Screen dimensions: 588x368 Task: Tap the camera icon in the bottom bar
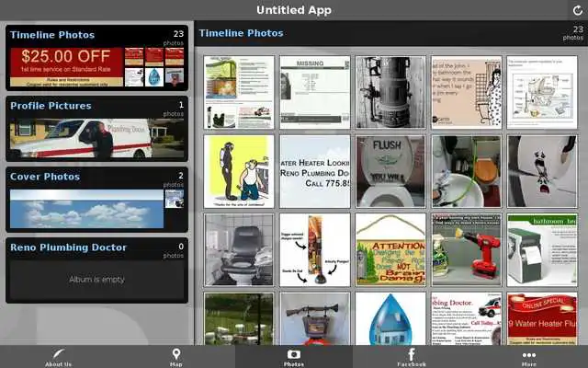[x=294, y=354]
